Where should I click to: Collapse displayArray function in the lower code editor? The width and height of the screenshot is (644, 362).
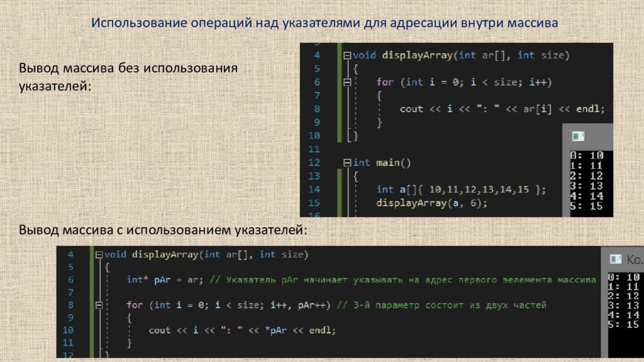pyautogui.click(x=98, y=255)
